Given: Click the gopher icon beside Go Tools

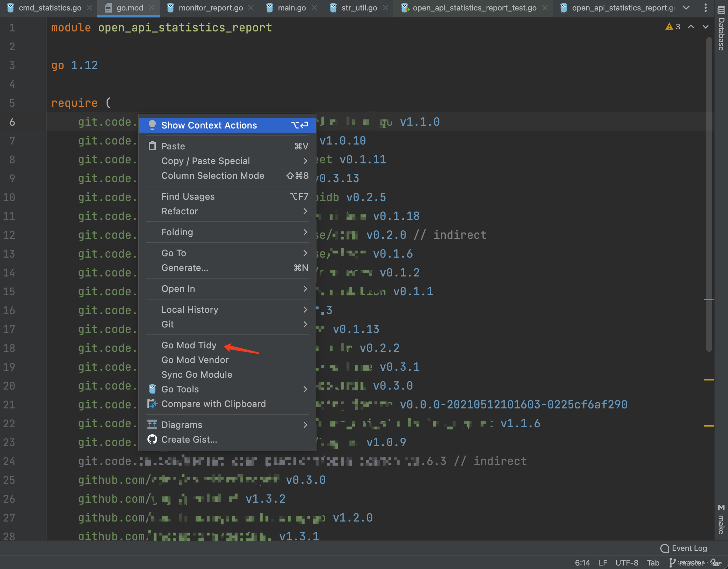Looking at the screenshot, I should 152,389.
